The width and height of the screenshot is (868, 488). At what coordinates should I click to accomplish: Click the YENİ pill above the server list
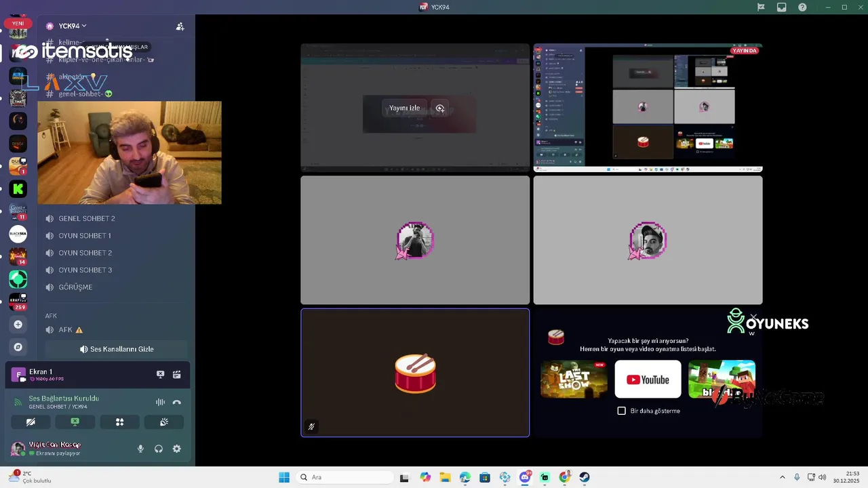[x=18, y=23]
